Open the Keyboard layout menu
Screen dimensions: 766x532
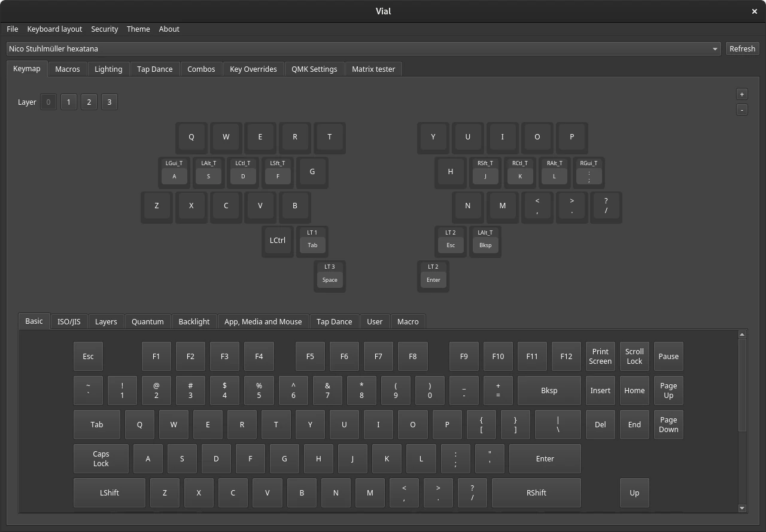tap(54, 29)
